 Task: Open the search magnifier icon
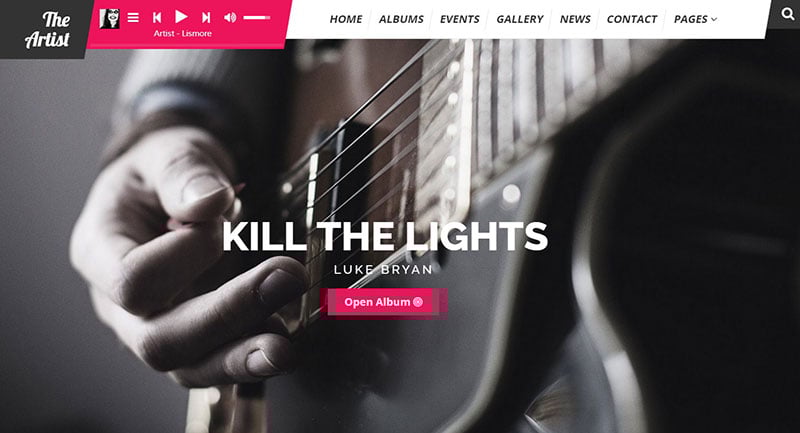point(788,14)
